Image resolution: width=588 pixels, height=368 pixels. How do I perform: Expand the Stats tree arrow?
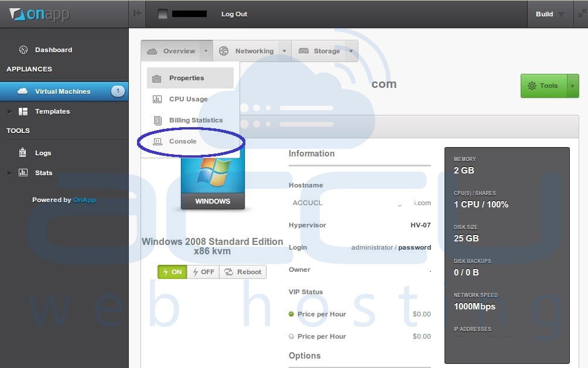tap(10, 172)
